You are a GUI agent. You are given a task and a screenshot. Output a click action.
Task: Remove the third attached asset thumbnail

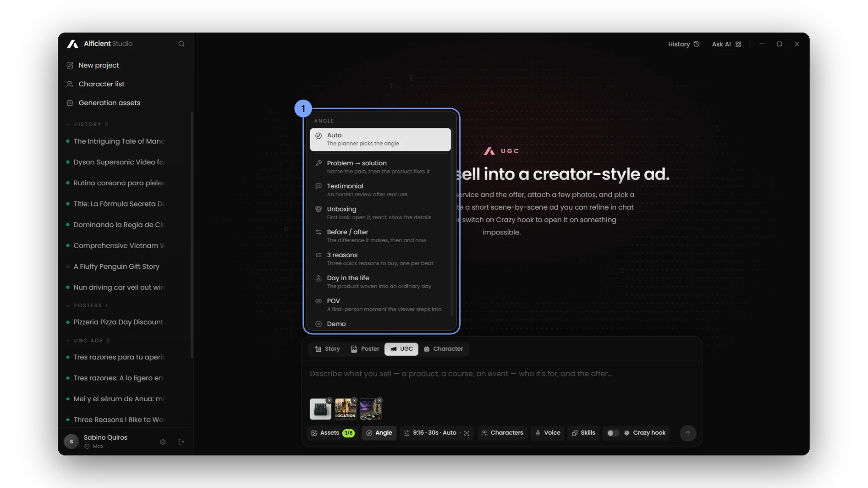[380, 400]
